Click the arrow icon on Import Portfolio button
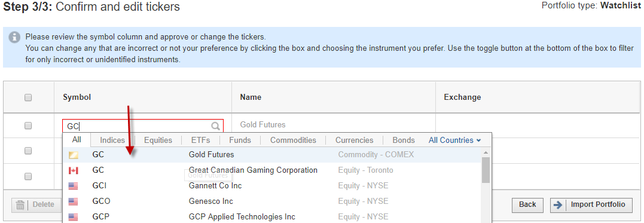 coord(557,204)
